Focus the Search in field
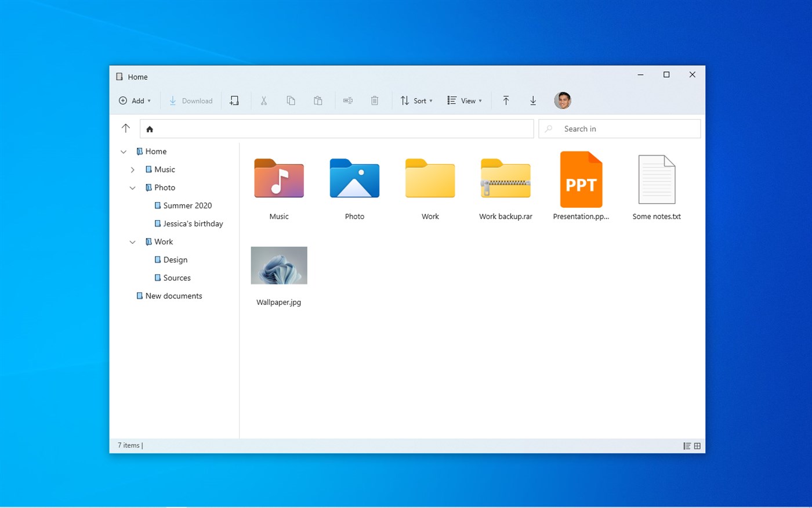 point(619,129)
